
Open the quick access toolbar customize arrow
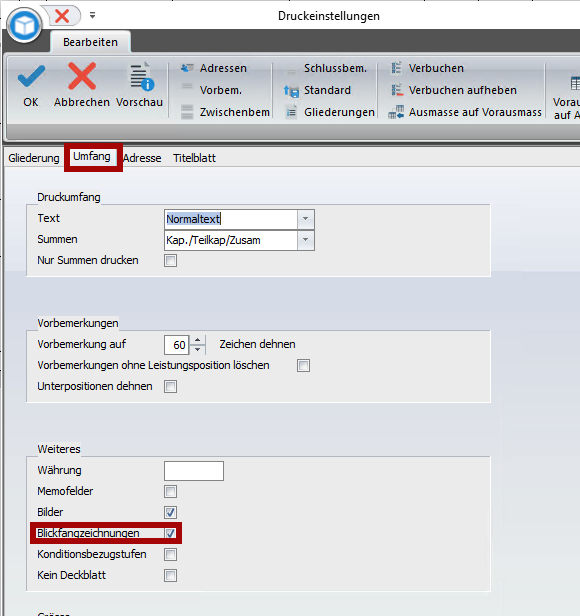tap(92, 15)
